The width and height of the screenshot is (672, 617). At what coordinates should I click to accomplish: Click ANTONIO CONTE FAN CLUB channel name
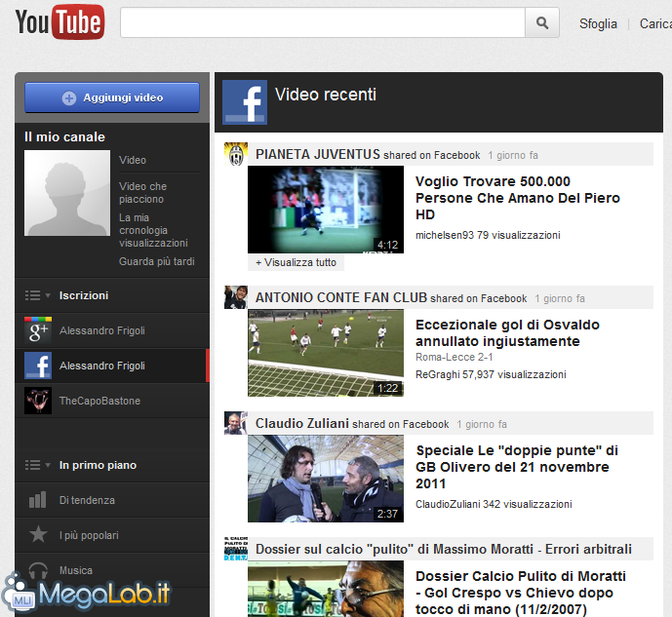(341, 297)
